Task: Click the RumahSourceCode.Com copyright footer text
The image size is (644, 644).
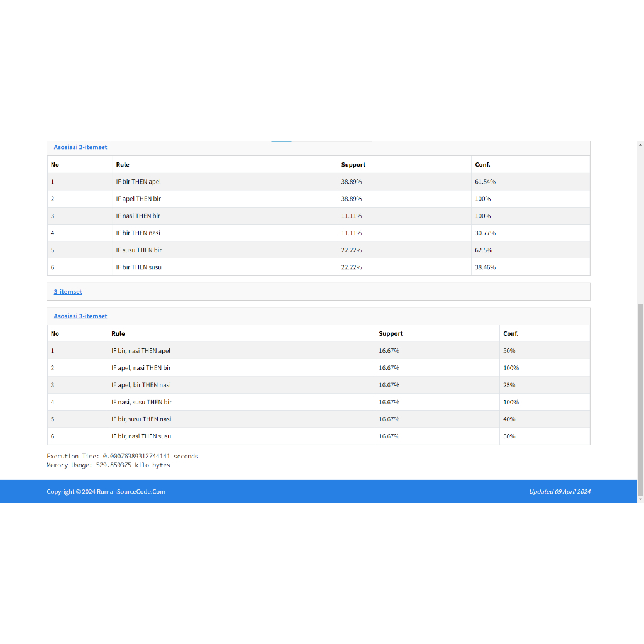Action: click(106, 492)
